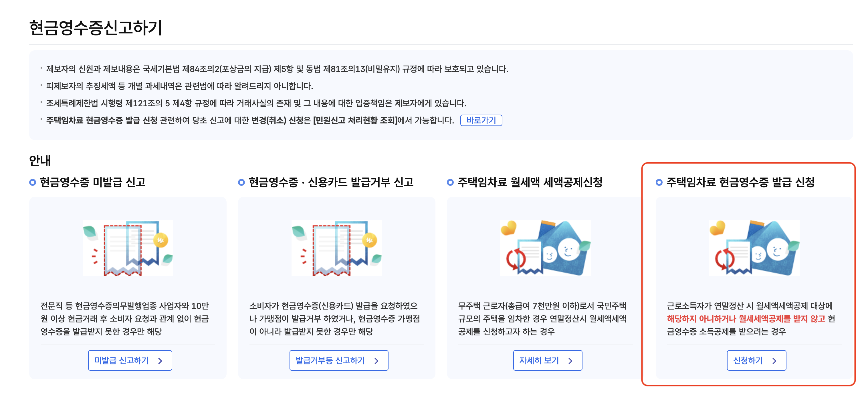Click the blue bullet before 주택임차료 현금영수증 발급 신청
Image resolution: width=868 pixels, height=395 pixels.
click(x=659, y=182)
